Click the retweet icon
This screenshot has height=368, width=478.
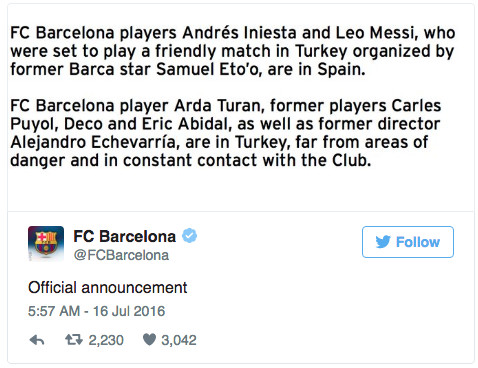74,340
